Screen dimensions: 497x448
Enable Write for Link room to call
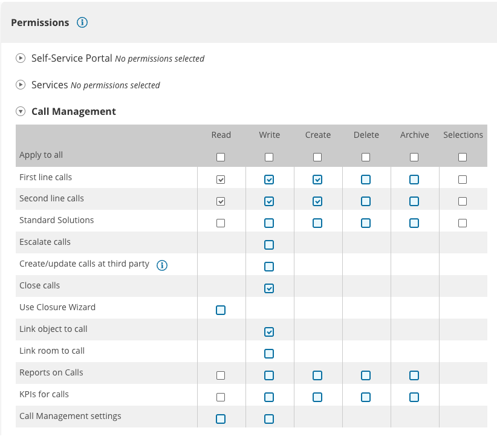click(269, 354)
